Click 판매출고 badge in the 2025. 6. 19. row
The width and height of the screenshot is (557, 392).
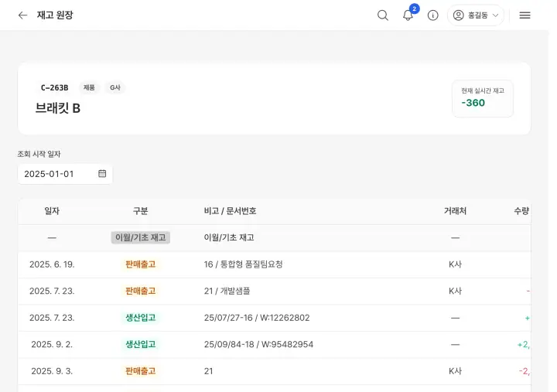(140, 264)
